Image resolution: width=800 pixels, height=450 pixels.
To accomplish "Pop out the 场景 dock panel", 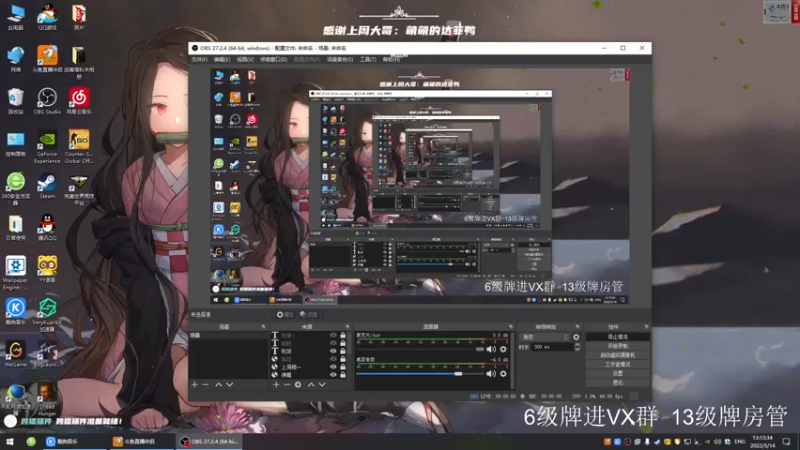I will 263,327.
